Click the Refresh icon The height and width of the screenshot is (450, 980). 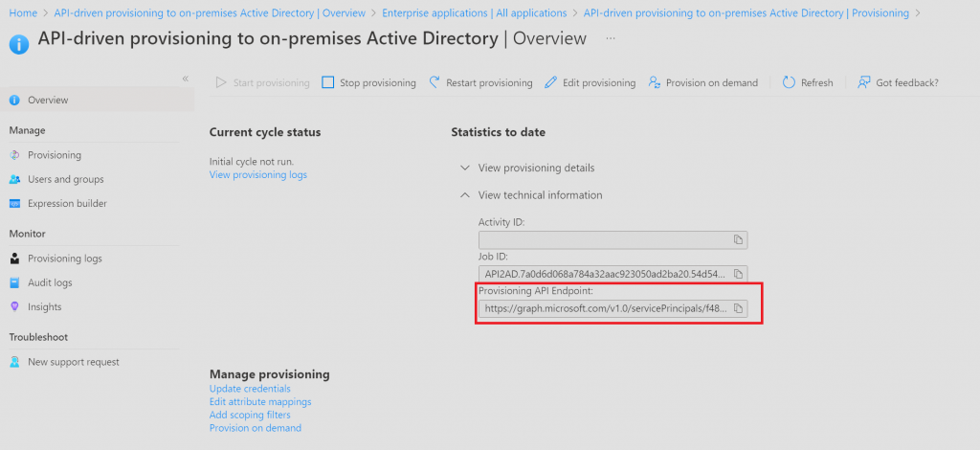789,82
